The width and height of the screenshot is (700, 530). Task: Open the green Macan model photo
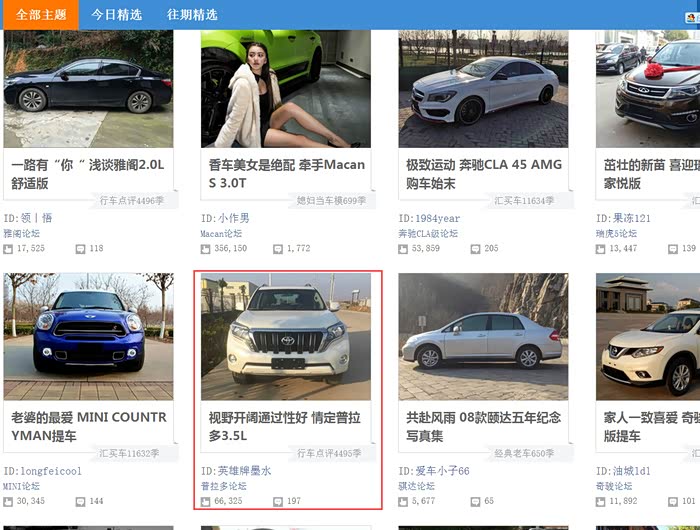[286, 89]
